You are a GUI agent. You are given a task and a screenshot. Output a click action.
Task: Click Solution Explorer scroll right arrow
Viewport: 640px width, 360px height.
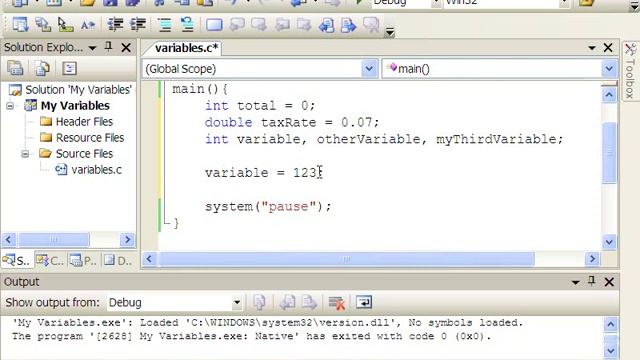127,240
